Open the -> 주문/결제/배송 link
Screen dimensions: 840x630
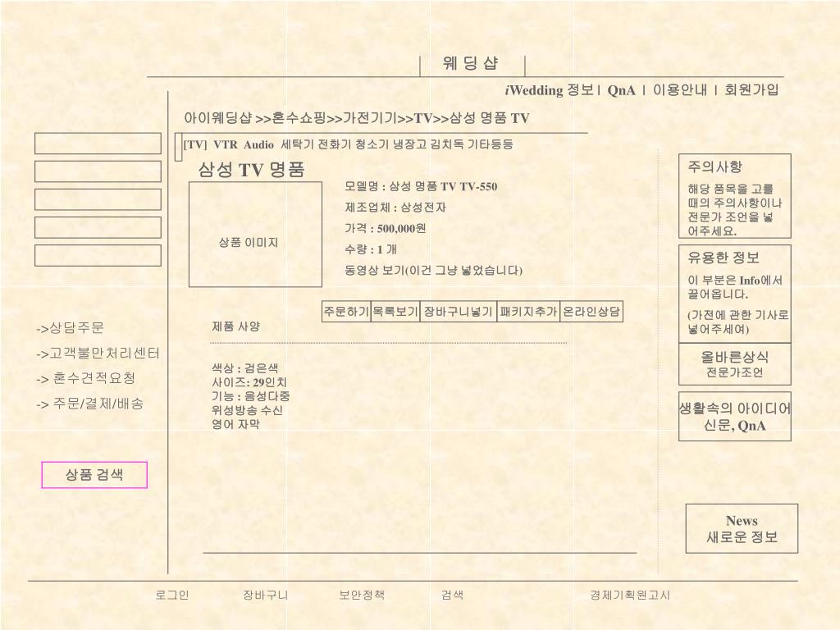point(90,404)
